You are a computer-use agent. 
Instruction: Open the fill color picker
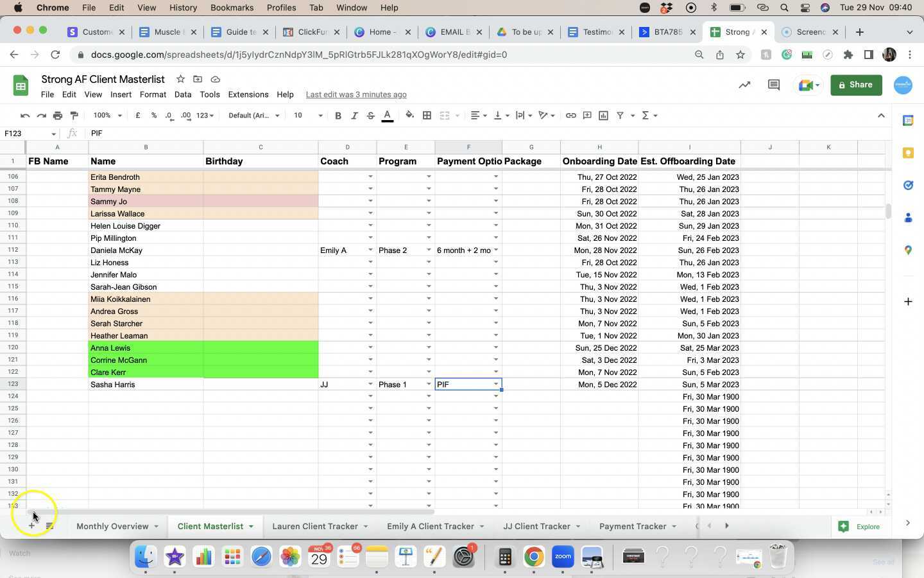[410, 116]
